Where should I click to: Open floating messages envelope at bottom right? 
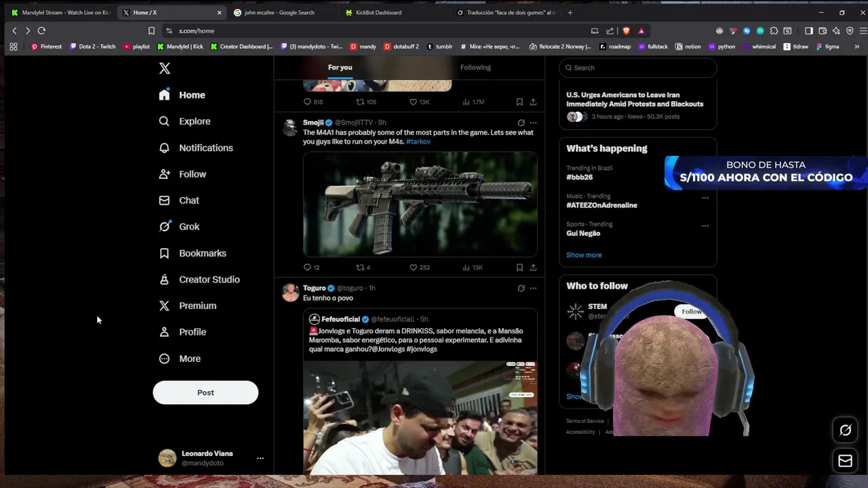(x=845, y=461)
